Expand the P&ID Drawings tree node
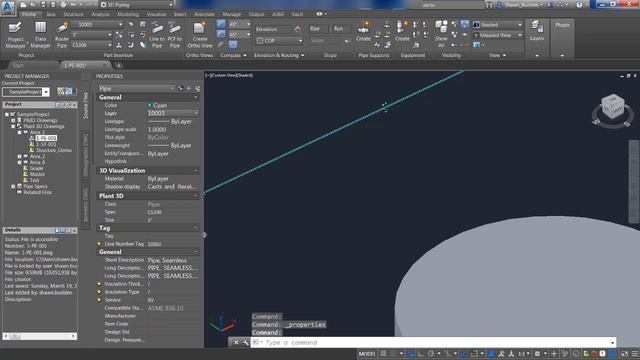The width and height of the screenshot is (640, 360). pos(13,120)
